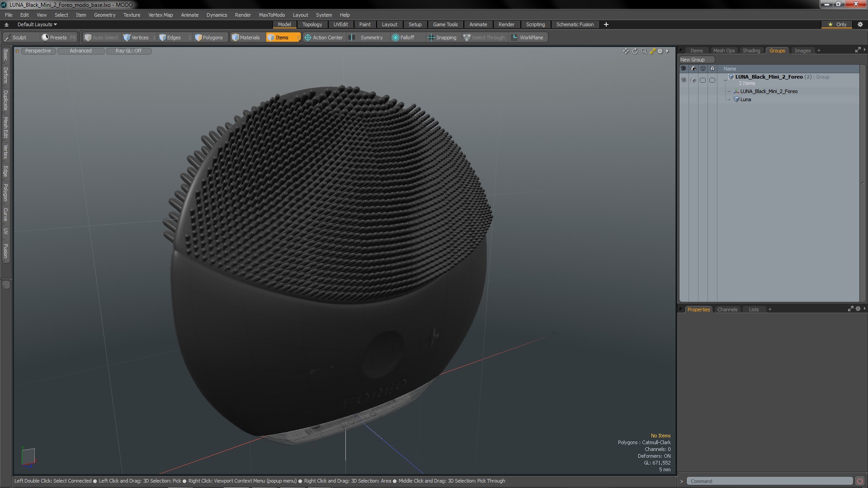Toggle visibility eye for LUNA_Black_Mini_2_Foreo group
This screenshot has height=488, width=868.
click(x=684, y=80)
